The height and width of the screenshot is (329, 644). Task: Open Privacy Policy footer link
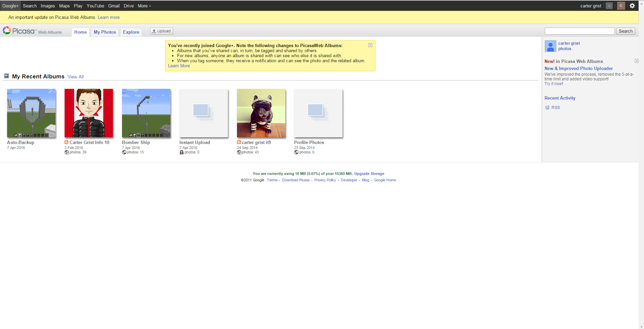325,180
